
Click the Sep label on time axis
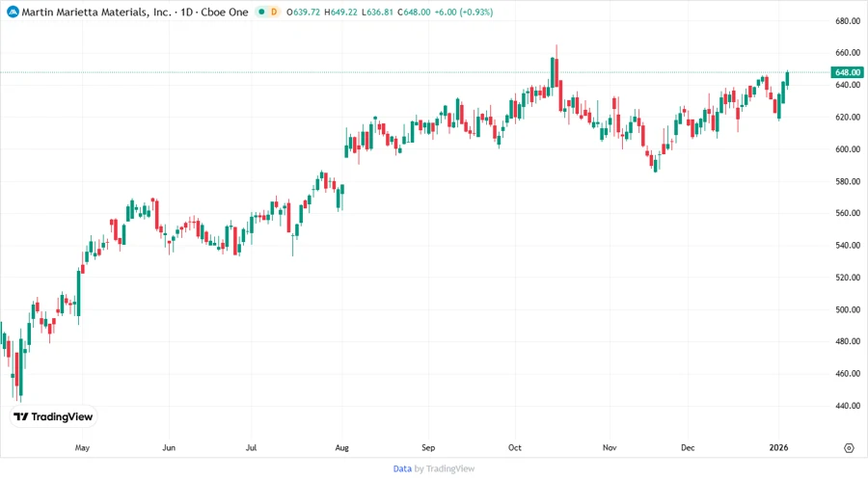[428, 447]
